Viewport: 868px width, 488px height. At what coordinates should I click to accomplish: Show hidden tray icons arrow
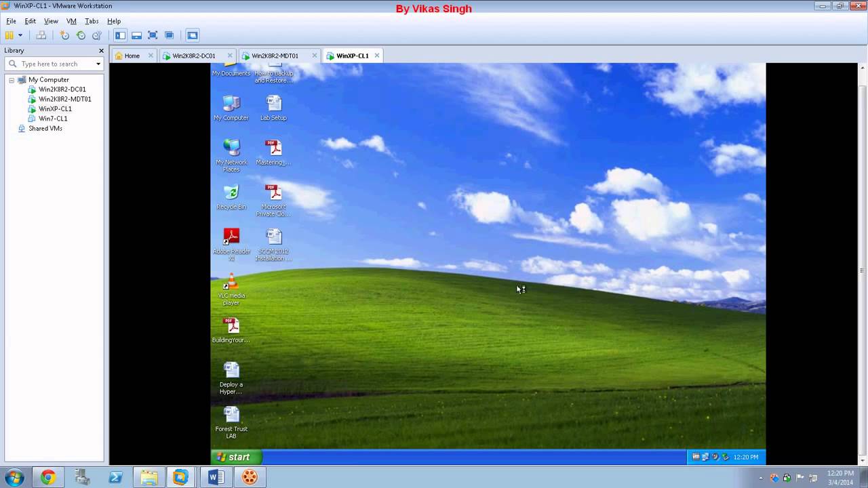[x=761, y=477]
